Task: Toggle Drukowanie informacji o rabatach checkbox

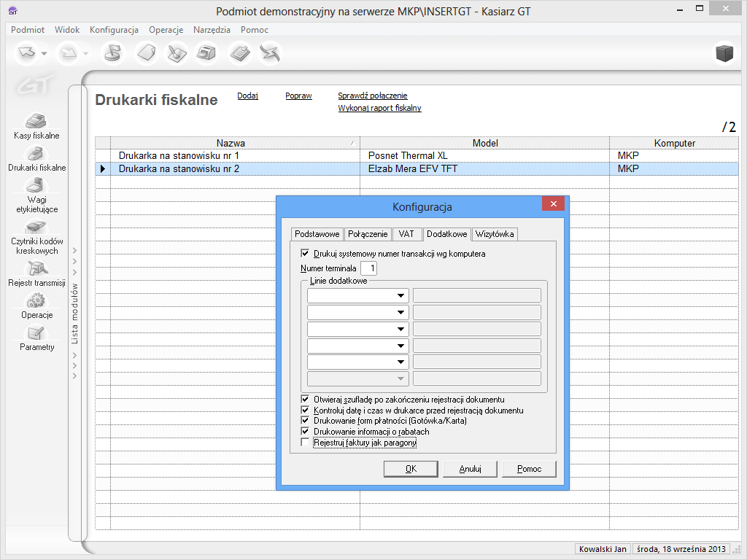Action: [305, 432]
